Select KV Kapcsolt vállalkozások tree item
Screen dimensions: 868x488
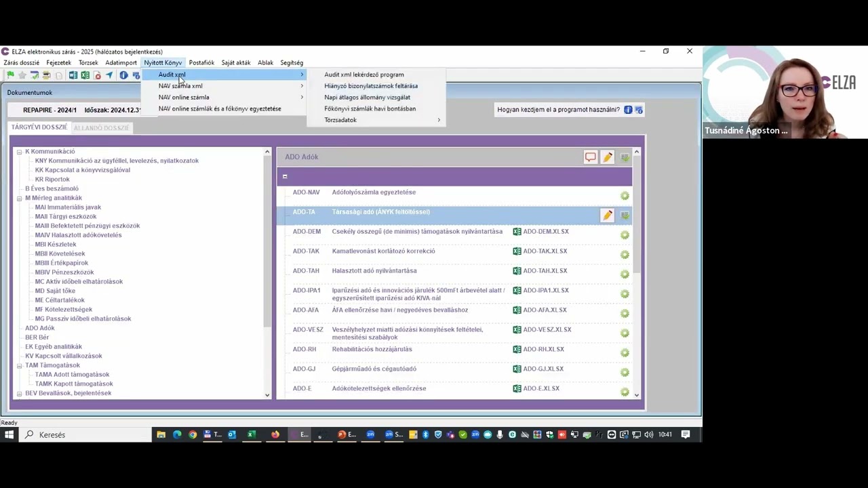coord(64,357)
